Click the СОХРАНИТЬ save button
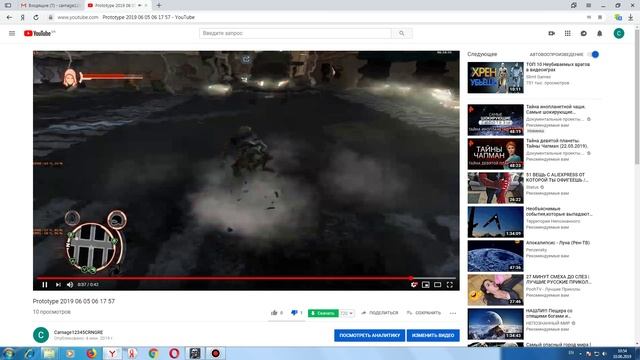This screenshot has width=640, height=360. pos(424,313)
